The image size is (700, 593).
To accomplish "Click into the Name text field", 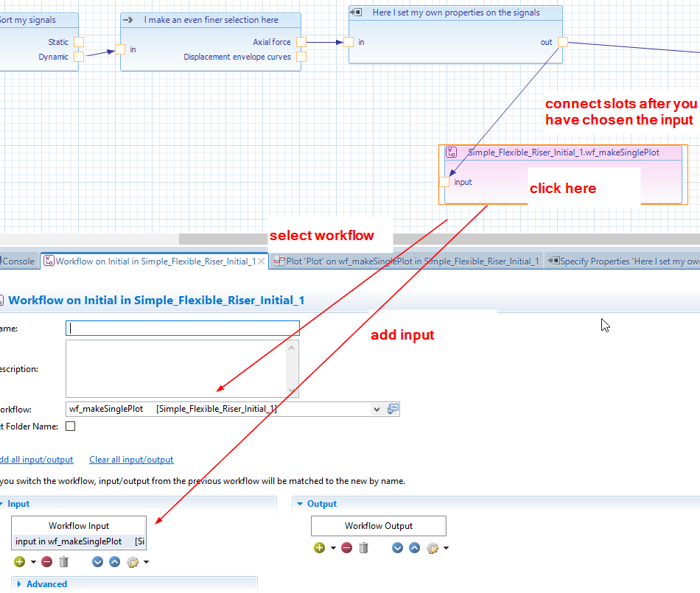I will tap(182, 329).
